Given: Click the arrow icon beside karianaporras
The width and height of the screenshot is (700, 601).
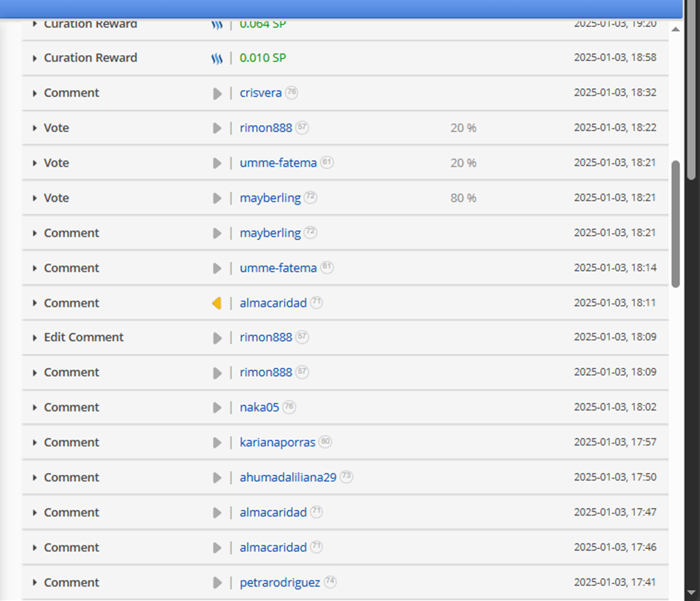Looking at the screenshot, I should pos(218,443).
